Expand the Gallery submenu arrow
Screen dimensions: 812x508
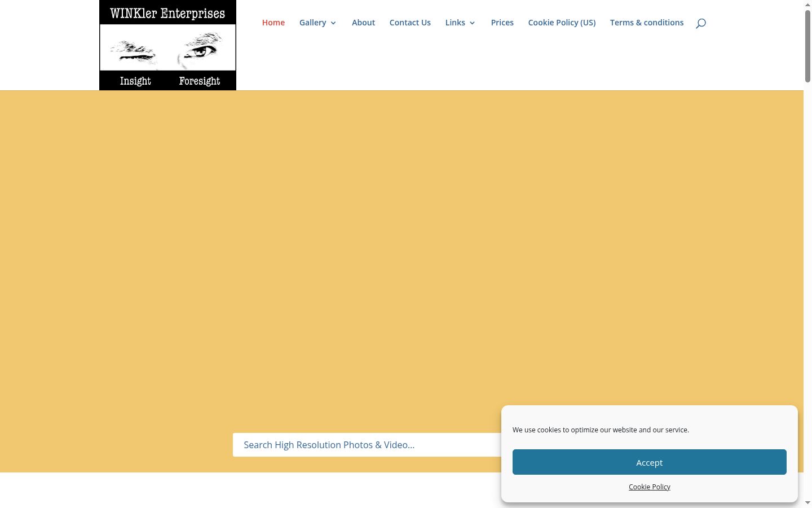coord(333,23)
